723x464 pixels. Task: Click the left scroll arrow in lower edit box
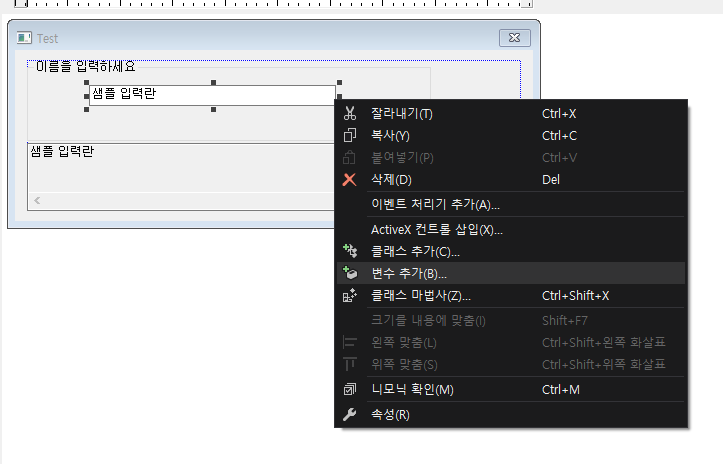(x=37, y=201)
